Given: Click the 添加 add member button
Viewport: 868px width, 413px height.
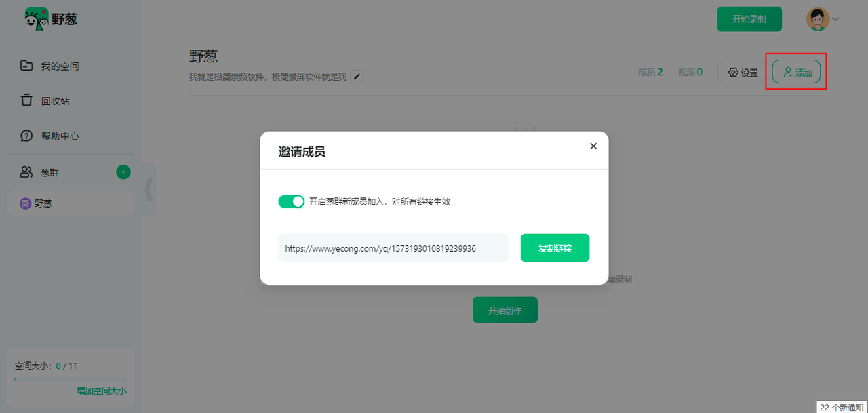Looking at the screenshot, I should point(797,72).
